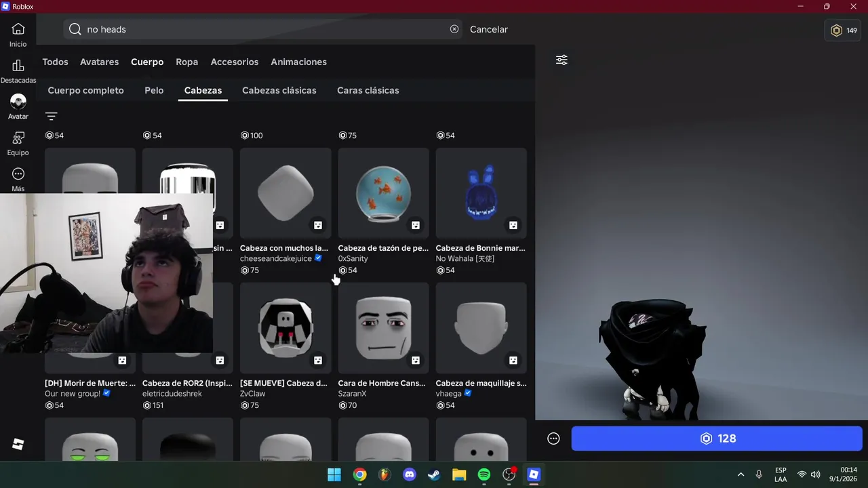Image resolution: width=868 pixels, height=488 pixels.
Task: Open the filter sort icon below the tabs
Action: click(x=52, y=116)
